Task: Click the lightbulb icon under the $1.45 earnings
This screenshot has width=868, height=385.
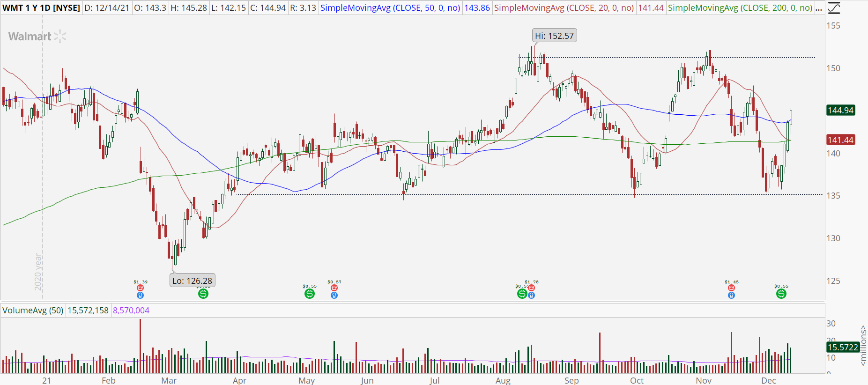Action: (731, 295)
